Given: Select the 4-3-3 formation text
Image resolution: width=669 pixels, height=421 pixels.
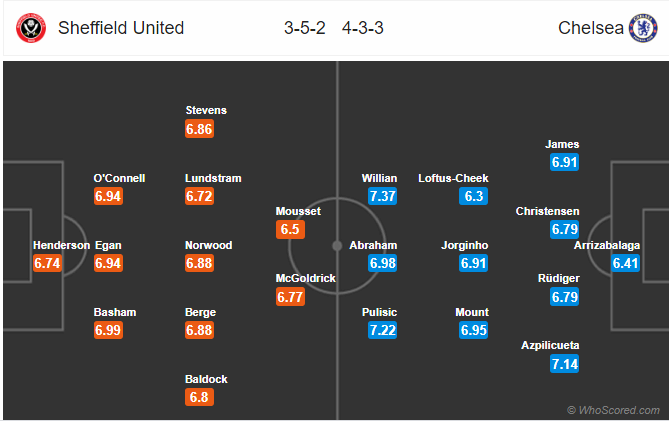Looking at the screenshot, I should [x=363, y=28].
